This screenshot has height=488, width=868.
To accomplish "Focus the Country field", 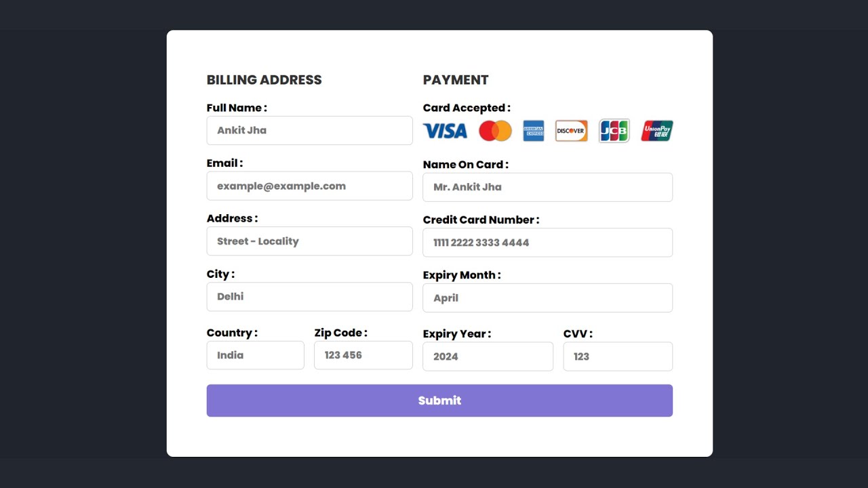I will 255,355.
